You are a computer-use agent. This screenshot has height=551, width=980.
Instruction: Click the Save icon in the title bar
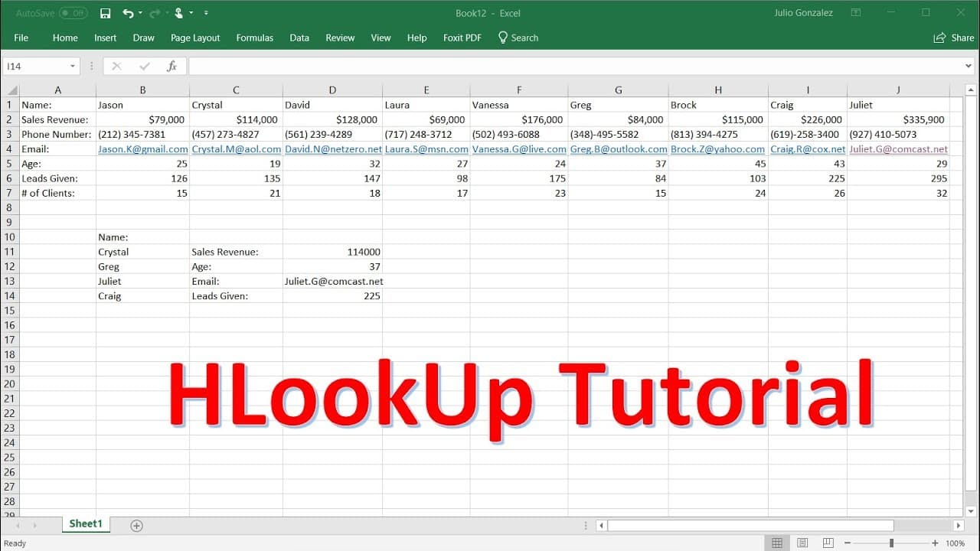point(106,13)
